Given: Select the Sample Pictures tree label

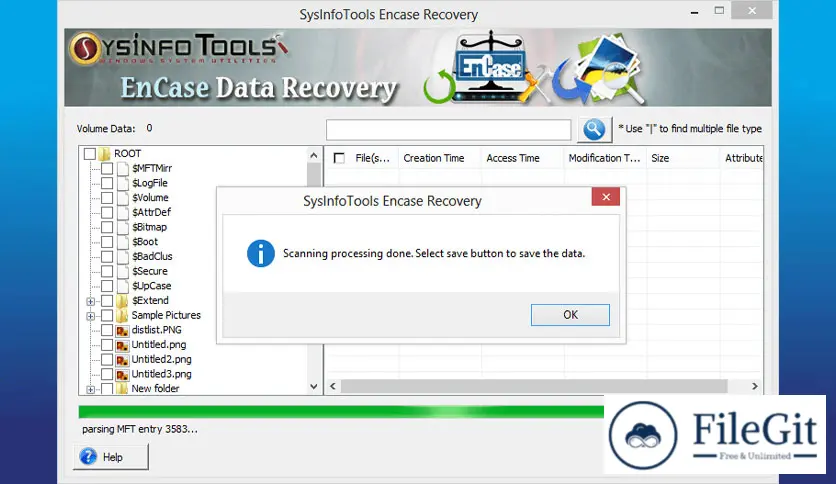Looking at the screenshot, I should coord(166,316).
